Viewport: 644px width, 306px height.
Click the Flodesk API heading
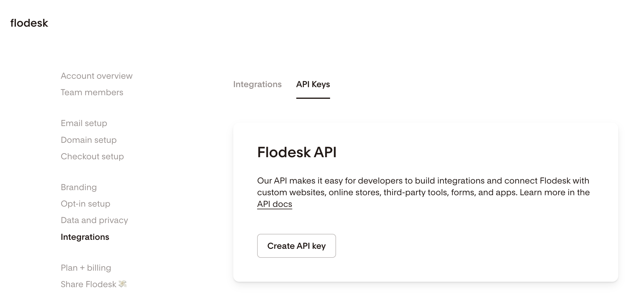(x=297, y=152)
